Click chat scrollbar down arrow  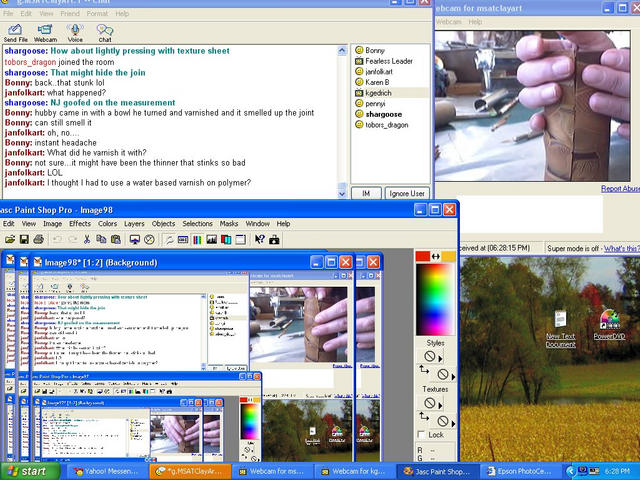click(342, 194)
